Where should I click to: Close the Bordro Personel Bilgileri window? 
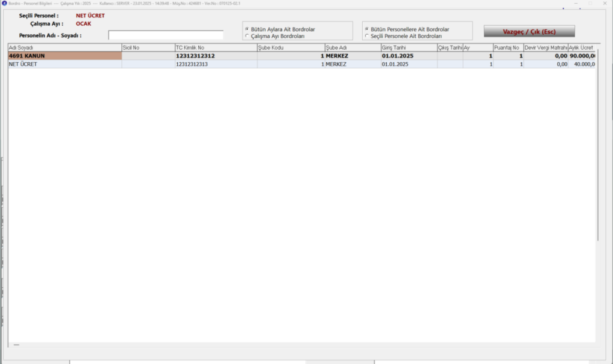605,3
